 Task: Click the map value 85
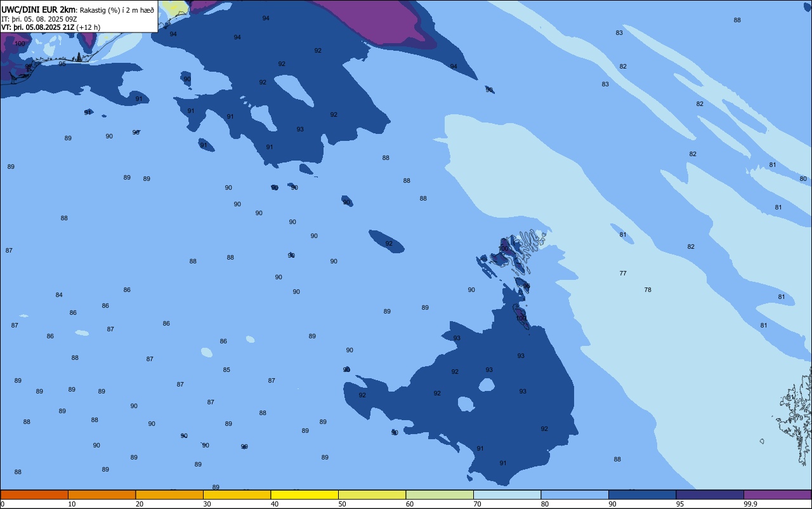[x=226, y=370]
